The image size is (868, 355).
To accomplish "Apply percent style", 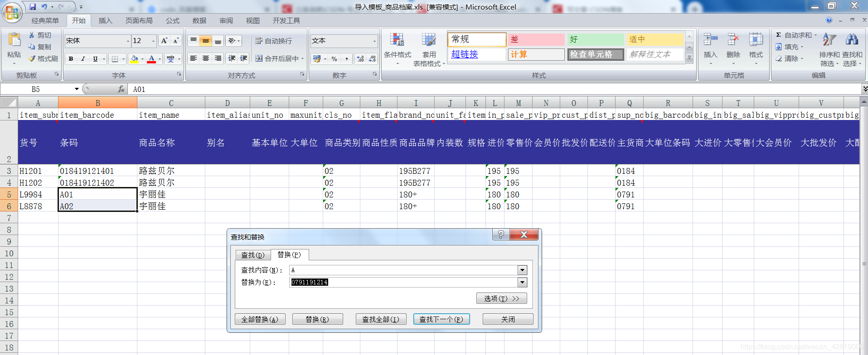I will click(335, 59).
